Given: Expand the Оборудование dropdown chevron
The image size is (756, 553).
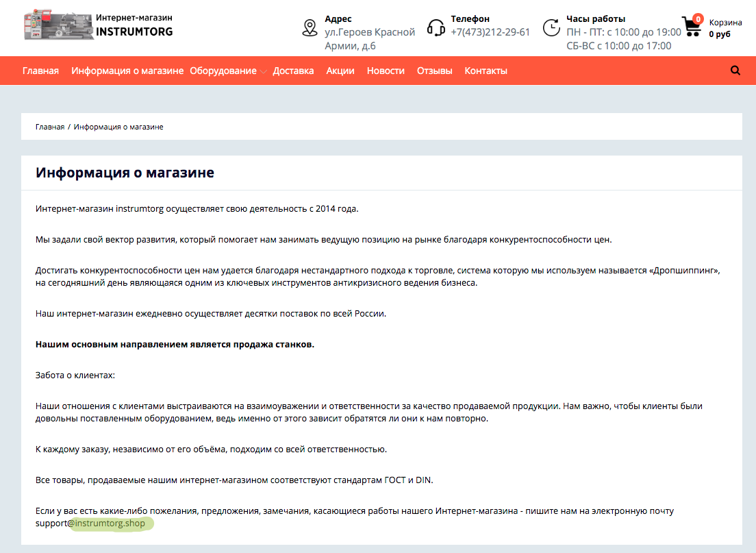Looking at the screenshot, I should (x=263, y=71).
